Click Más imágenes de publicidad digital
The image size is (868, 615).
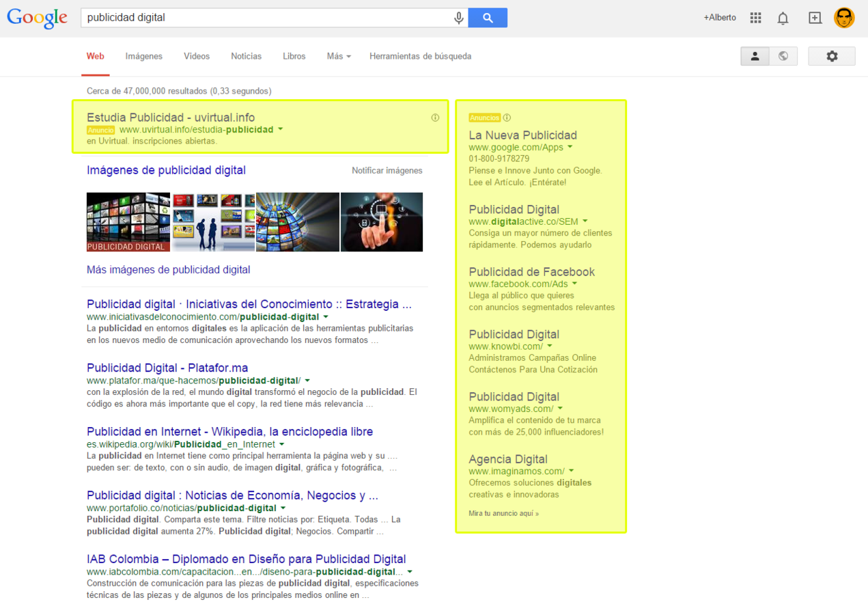[168, 270]
